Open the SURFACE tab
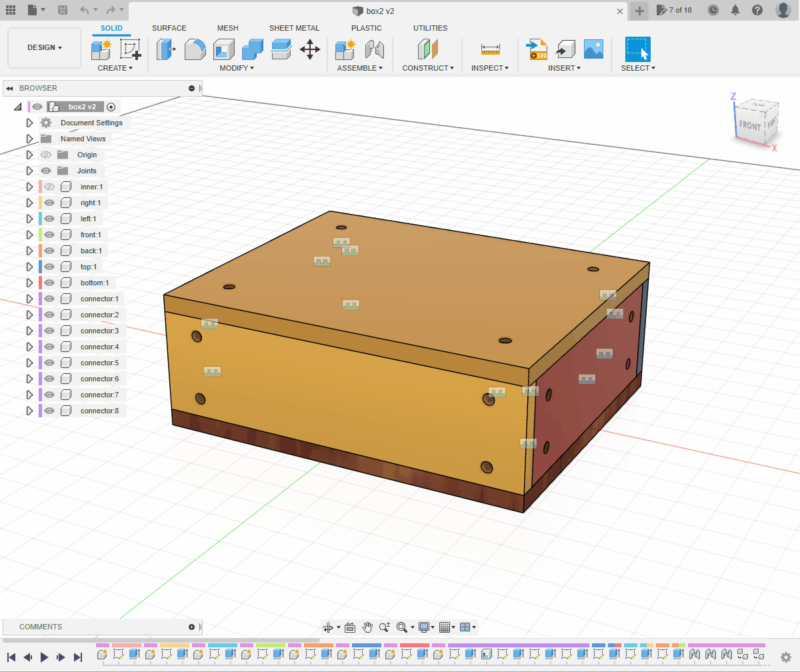 pyautogui.click(x=169, y=28)
